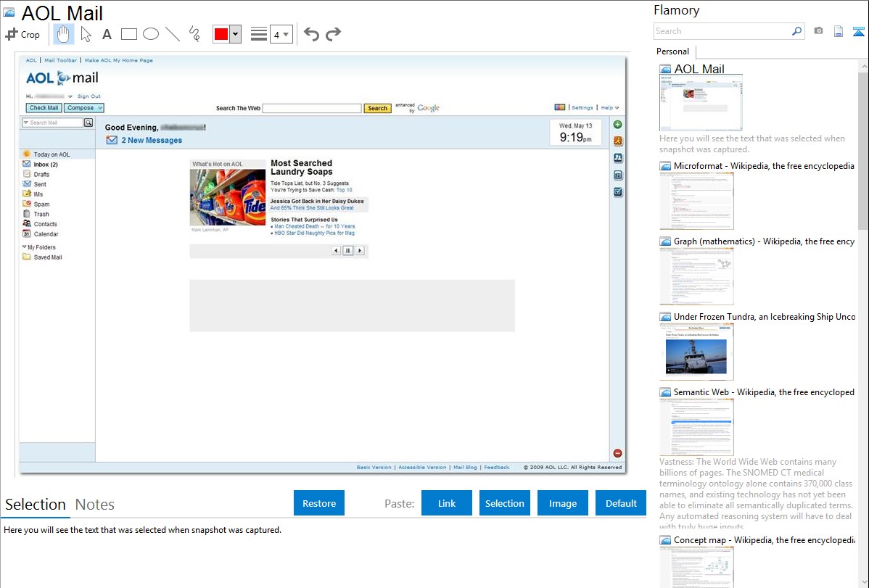Select the Crop tool

(x=22, y=34)
